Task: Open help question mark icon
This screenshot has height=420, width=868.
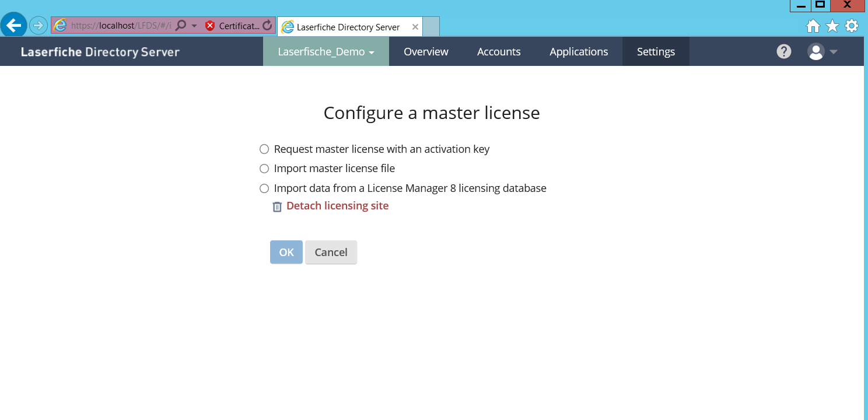Action: [x=784, y=51]
